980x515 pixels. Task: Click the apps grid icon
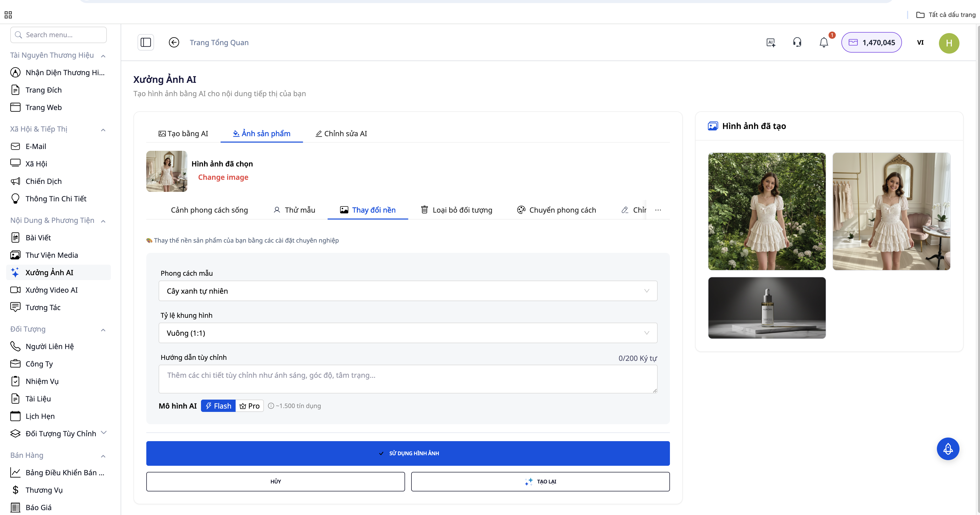coord(8,15)
